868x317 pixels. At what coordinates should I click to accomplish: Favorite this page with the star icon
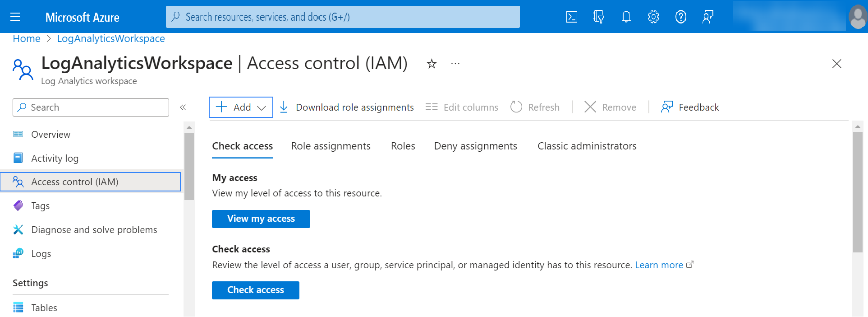pos(432,64)
